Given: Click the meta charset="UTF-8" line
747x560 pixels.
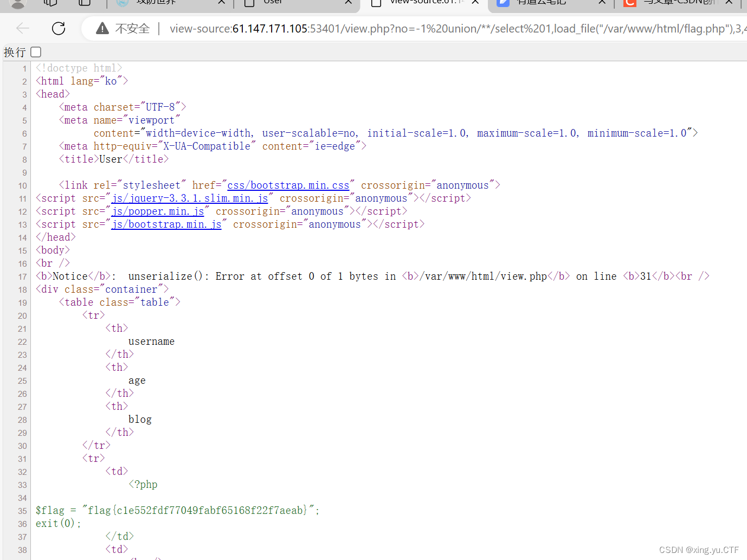Looking at the screenshot, I should 123,107.
